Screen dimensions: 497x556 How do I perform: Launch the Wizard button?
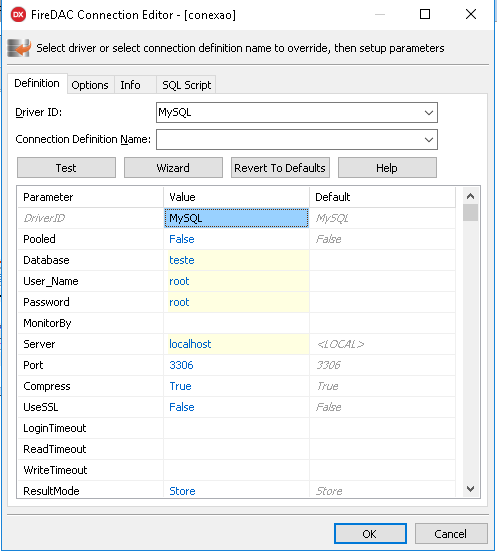[x=173, y=168]
